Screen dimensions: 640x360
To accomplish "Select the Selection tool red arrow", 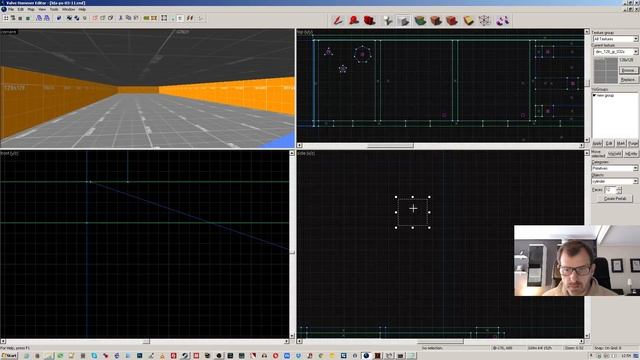I will pyautogui.click(x=338, y=20).
